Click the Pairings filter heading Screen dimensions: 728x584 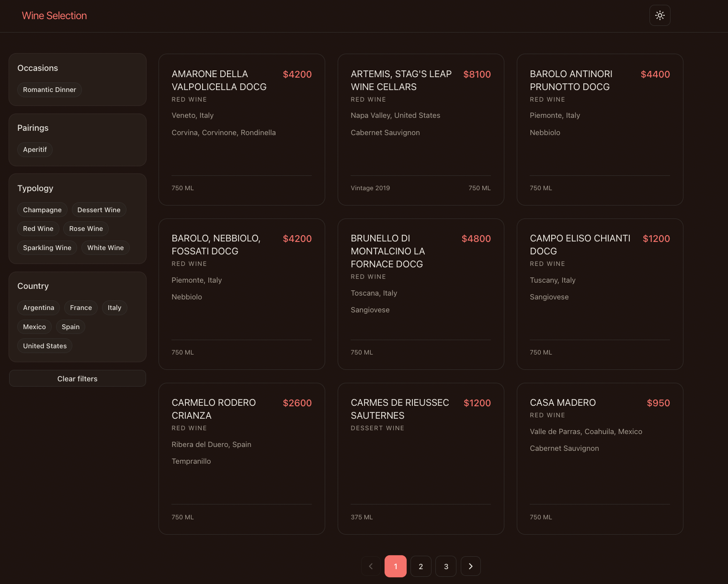tap(33, 128)
